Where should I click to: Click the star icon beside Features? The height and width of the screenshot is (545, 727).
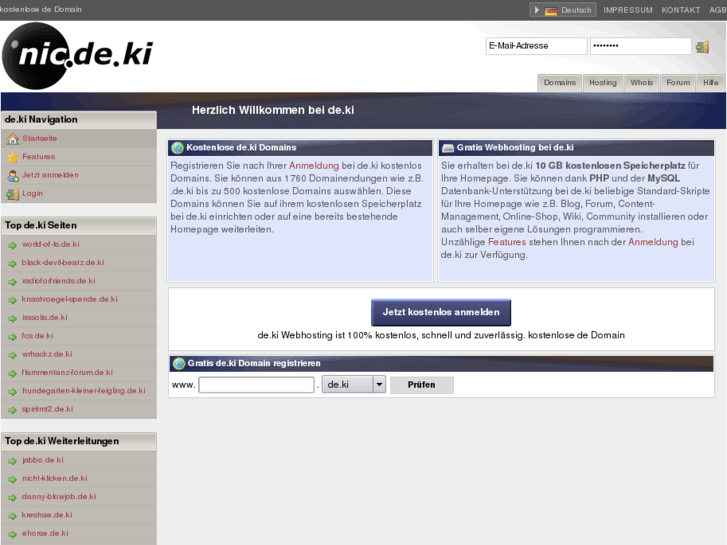13,157
